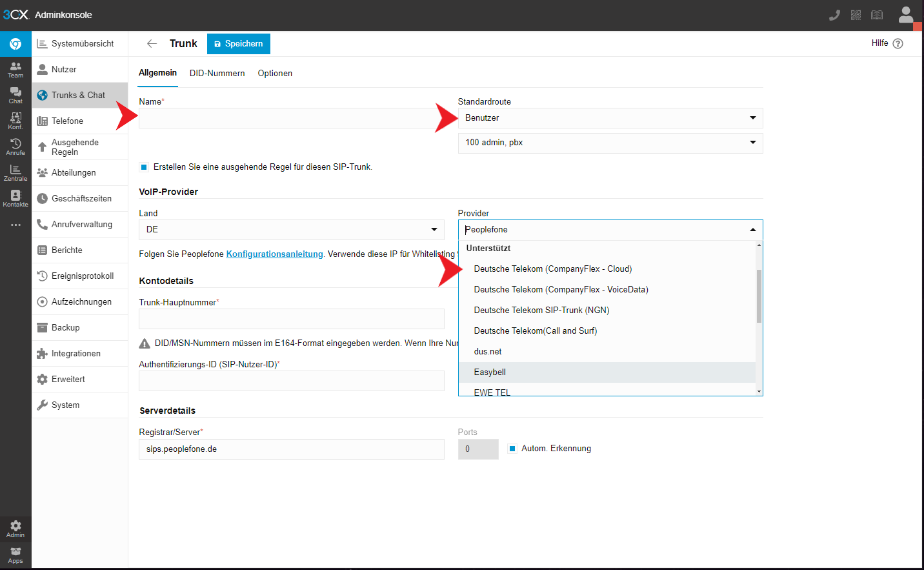The image size is (924, 570).
Task: Select Easybell provider option
Action: [607, 372]
